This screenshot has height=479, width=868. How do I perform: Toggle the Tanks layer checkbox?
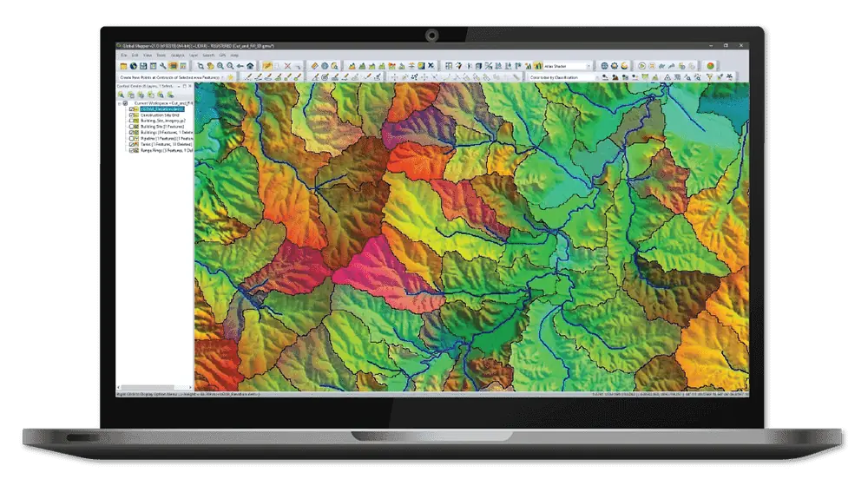click(x=131, y=144)
